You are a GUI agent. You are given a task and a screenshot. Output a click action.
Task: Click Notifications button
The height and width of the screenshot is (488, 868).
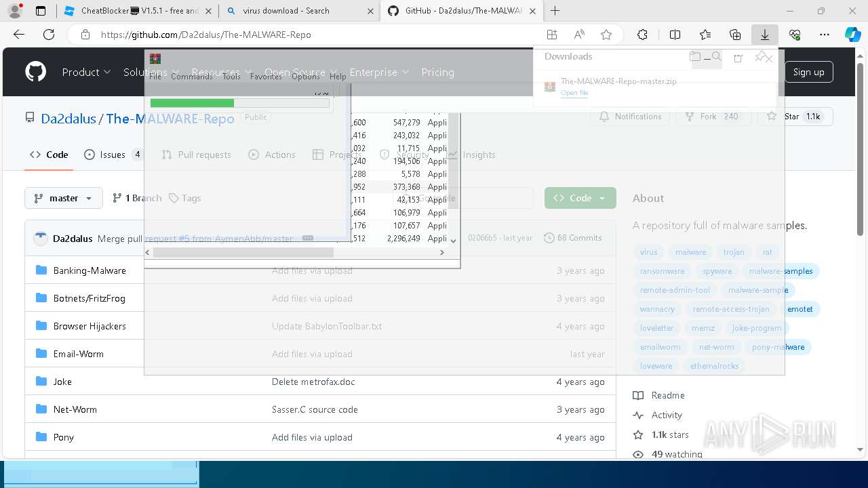[631, 117]
